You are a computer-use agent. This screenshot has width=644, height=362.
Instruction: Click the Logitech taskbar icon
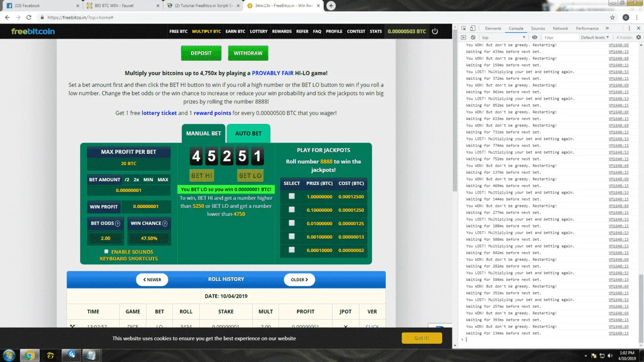[x=70, y=355]
